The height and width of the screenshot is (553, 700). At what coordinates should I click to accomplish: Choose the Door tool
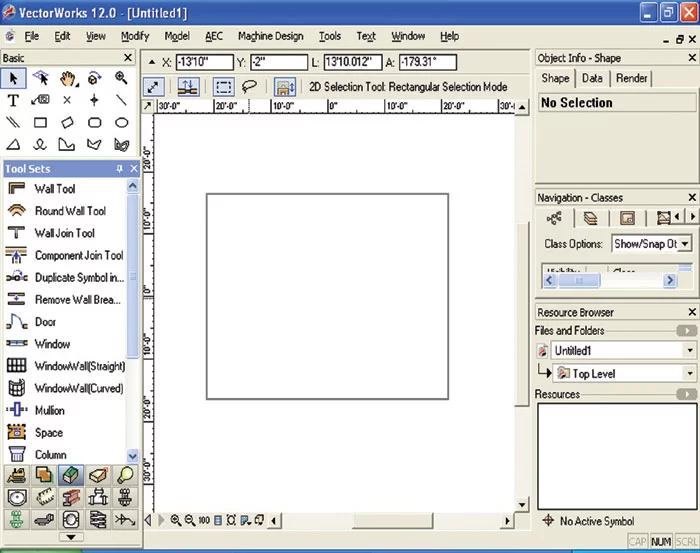[x=45, y=322]
